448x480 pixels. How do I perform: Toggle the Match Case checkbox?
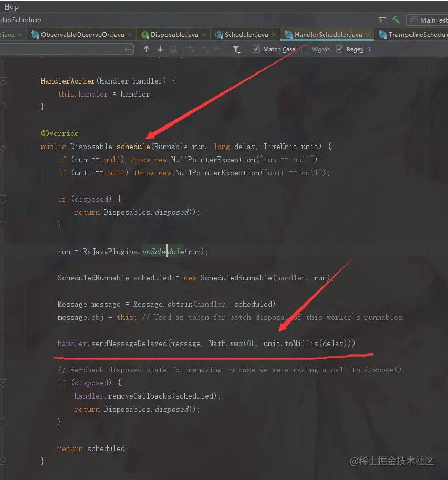coord(256,49)
